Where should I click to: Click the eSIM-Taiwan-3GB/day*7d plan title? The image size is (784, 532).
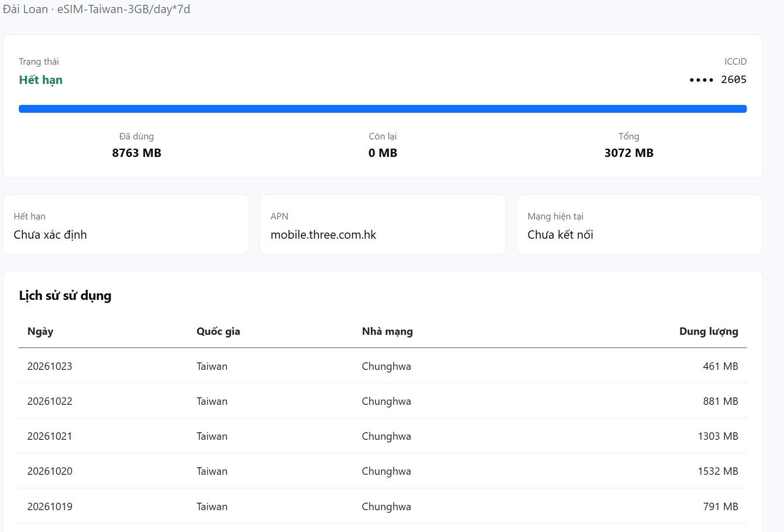click(x=124, y=9)
